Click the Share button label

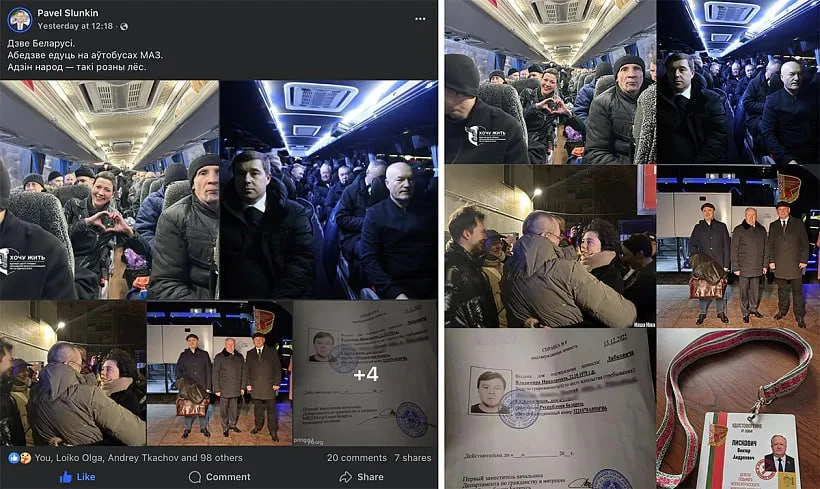coord(370,477)
